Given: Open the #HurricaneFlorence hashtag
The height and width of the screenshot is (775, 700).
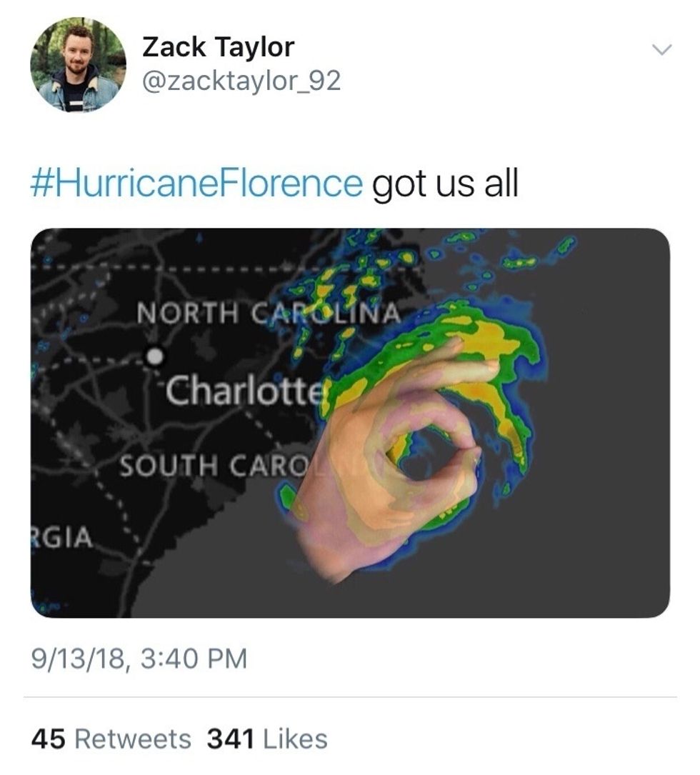Looking at the screenshot, I should coord(196,183).
